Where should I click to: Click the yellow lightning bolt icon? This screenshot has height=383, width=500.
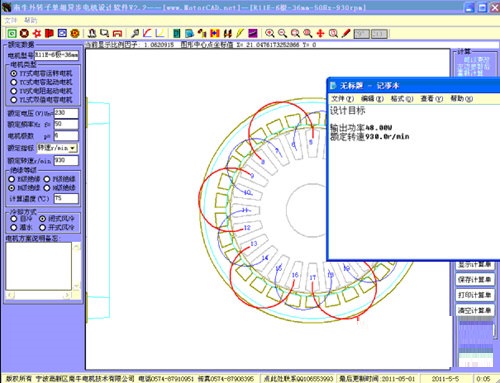click(x=240, y=33)
